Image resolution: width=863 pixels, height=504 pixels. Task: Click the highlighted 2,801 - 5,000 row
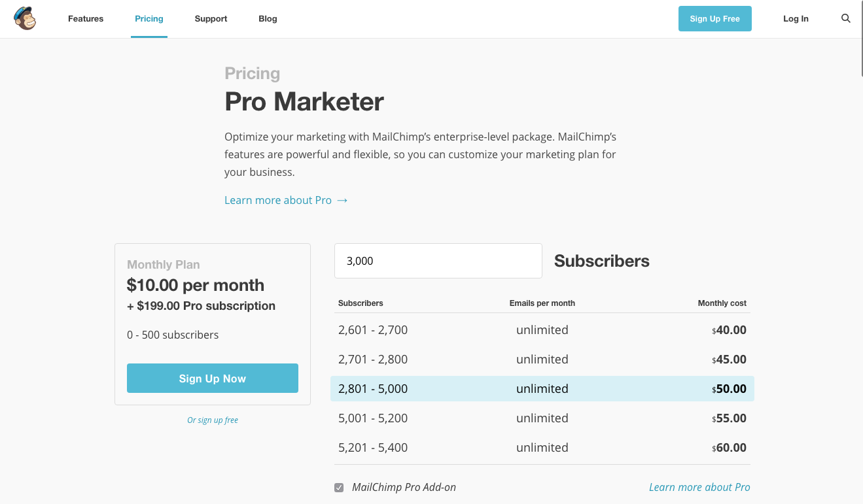542,389
